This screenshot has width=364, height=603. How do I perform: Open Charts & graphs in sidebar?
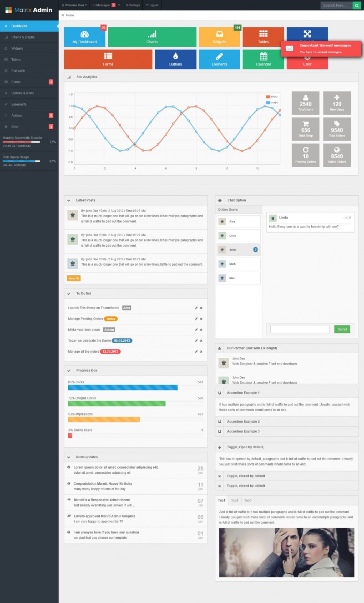(29, 37)
